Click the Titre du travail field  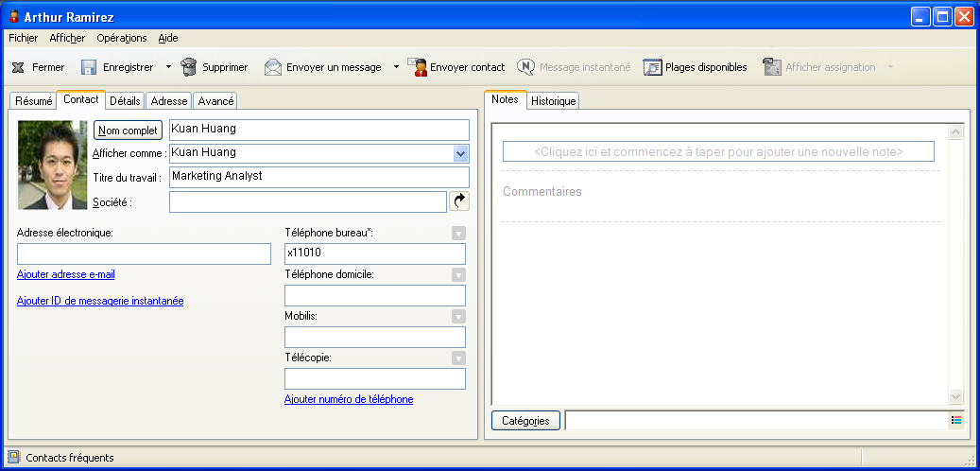319,177
